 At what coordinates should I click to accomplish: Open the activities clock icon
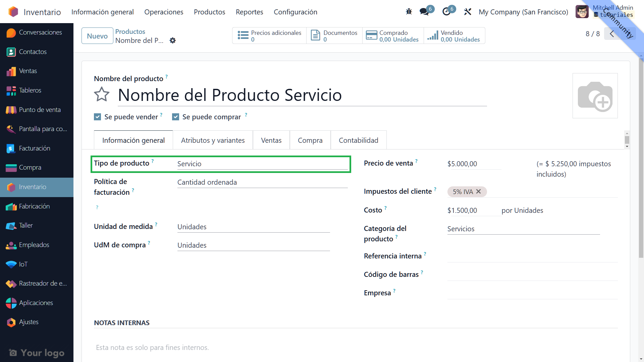coord(446,12)
